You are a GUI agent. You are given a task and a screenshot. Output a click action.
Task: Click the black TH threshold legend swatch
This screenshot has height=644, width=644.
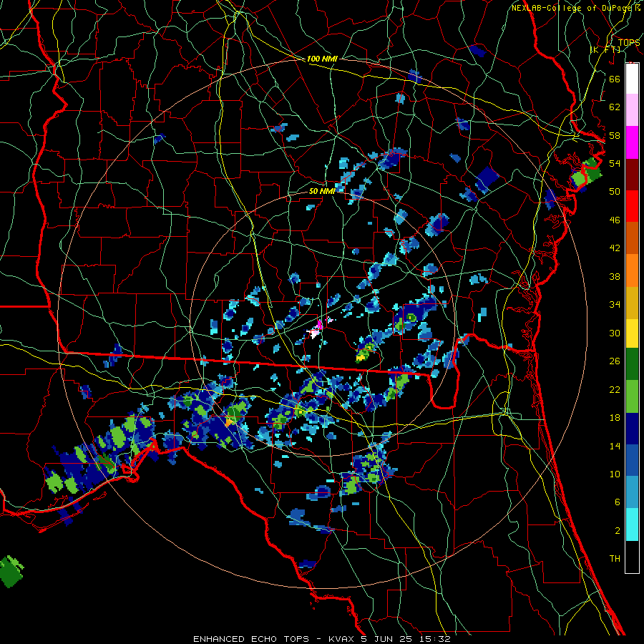point(632,557)
